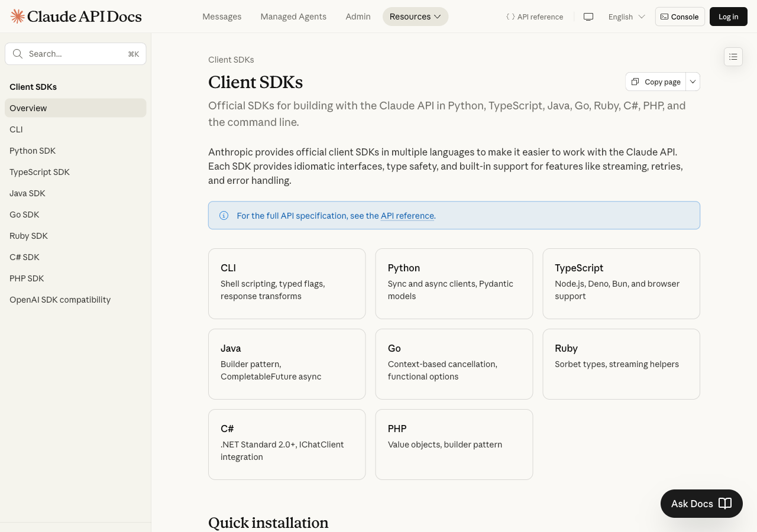Click the Quick installation heading
The image size is (757, 532).
click(268, 523)
